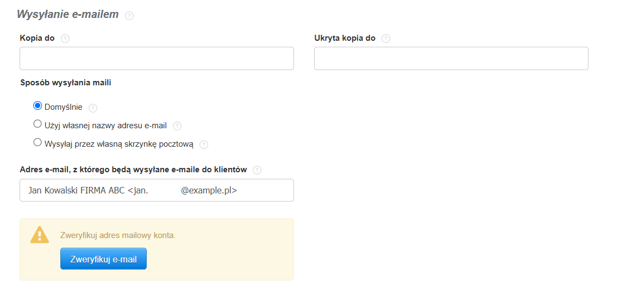Click the Zweryfikuj e-mail button
The width and height of the screenshot is (644, 288).
103,259
